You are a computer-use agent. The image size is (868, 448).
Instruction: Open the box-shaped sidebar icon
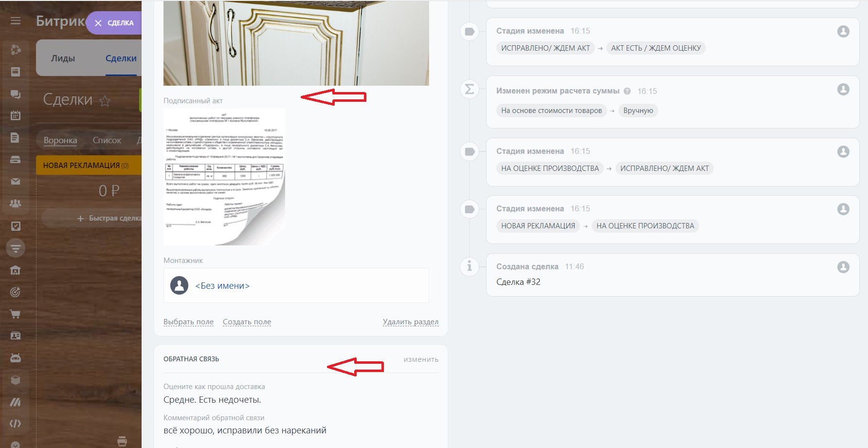(x=16, y=380)
